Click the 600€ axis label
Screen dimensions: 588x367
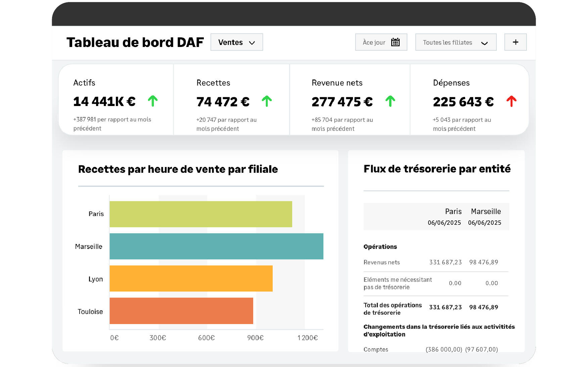point(206,338)
